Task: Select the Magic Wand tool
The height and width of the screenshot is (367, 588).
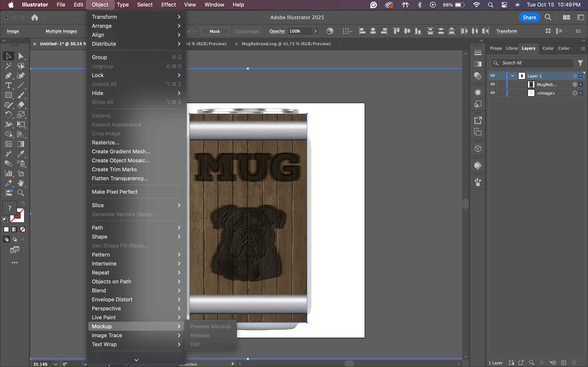Action: tap(8, 66)
